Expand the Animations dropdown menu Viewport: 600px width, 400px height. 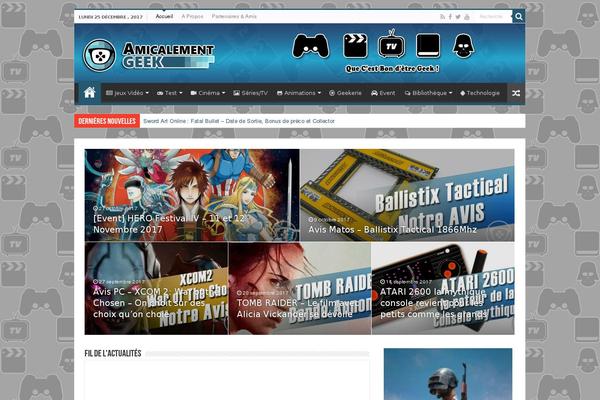pyautogui.click(x=298, y=93)
